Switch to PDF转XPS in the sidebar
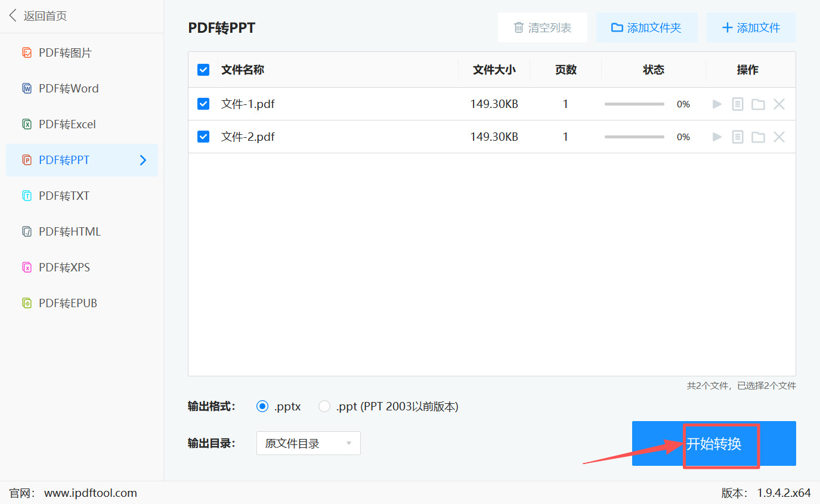 (x=82, y=267)
